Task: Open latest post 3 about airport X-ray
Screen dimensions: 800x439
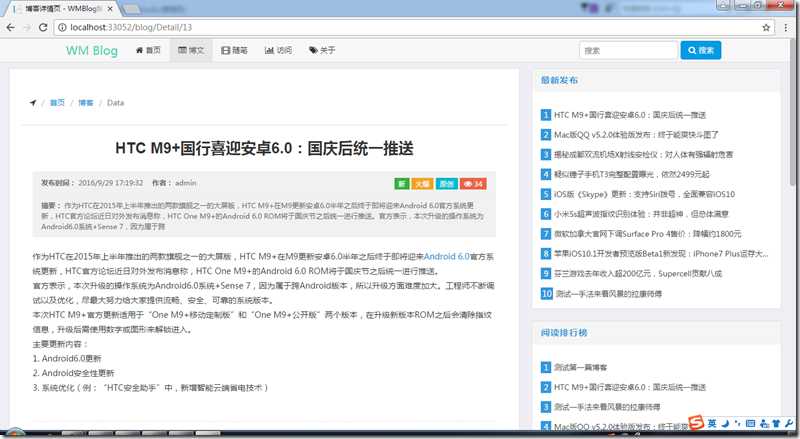Action: [643, 154]
